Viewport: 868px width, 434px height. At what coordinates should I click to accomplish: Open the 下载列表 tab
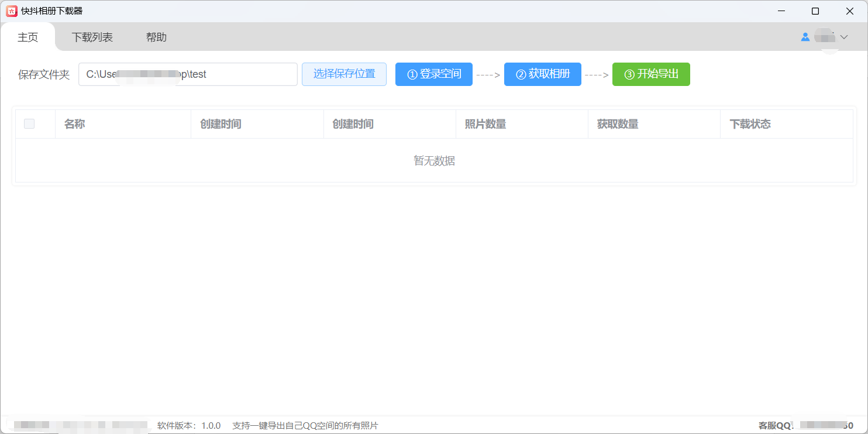pyautogui.click(x=92, y=37)
